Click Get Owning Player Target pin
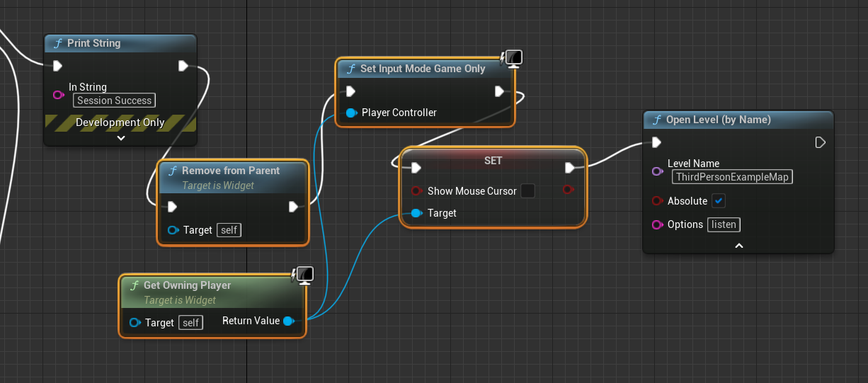 click(135, 323)
